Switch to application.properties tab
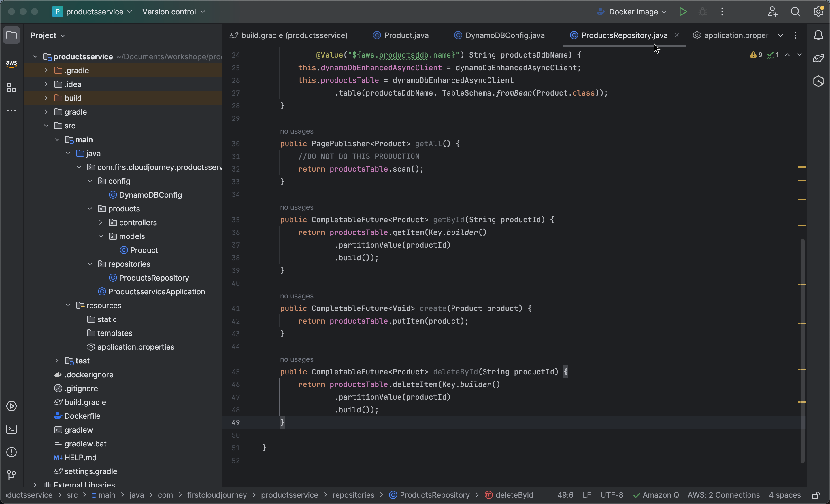The image size is (830, 504). click(x=731, y=35)
